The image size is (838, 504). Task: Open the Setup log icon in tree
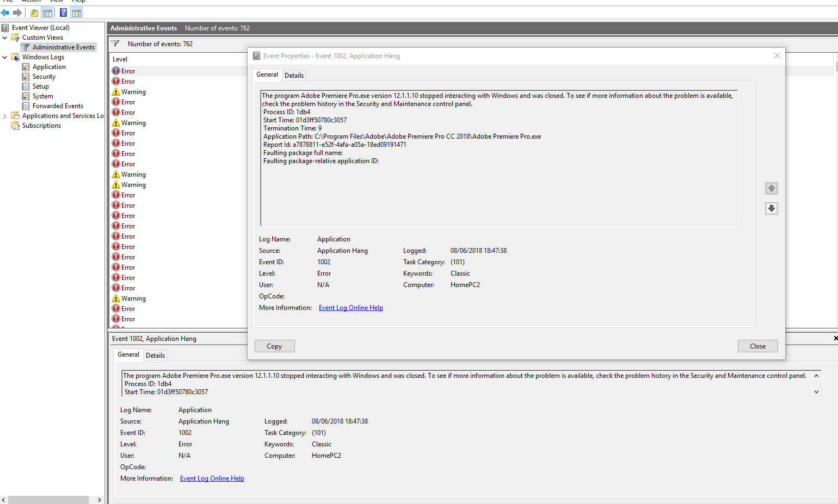[26, 86]
